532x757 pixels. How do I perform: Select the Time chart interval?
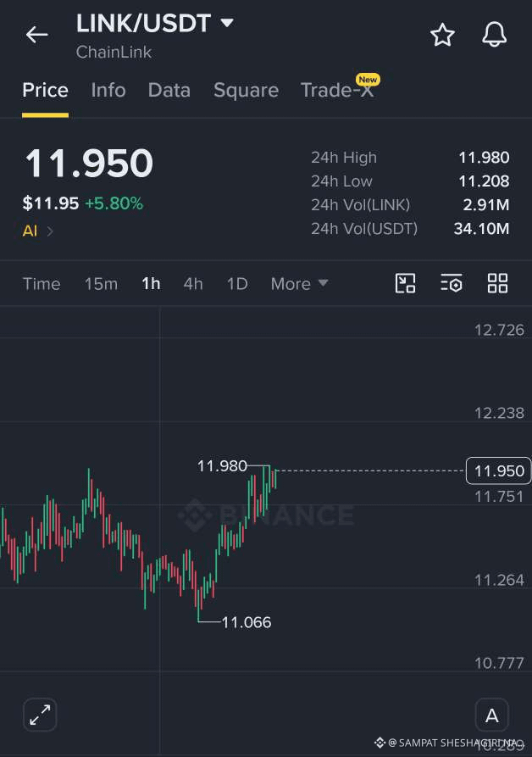pos(42,284)
